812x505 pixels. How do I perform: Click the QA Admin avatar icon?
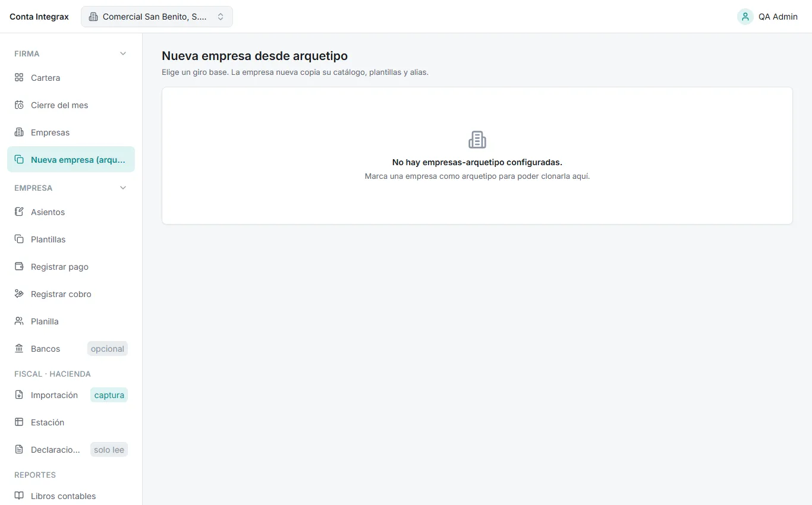pos(745,17)
